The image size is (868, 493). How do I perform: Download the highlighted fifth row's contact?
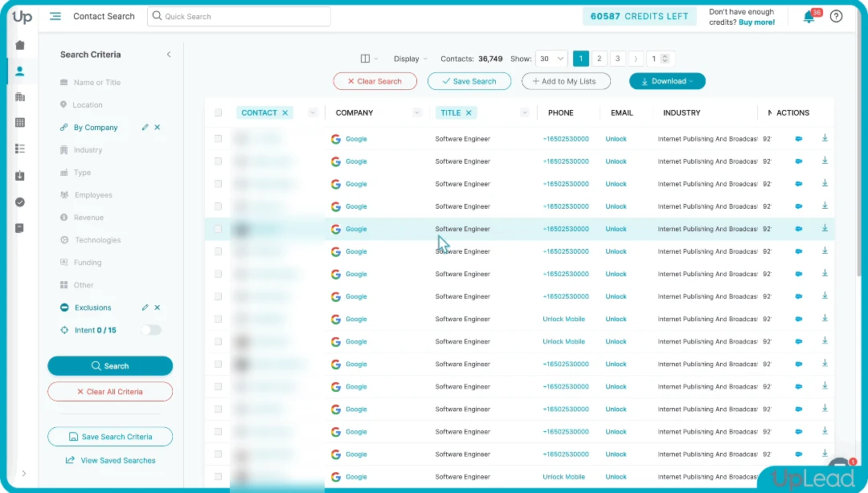(x=825, y=228)
